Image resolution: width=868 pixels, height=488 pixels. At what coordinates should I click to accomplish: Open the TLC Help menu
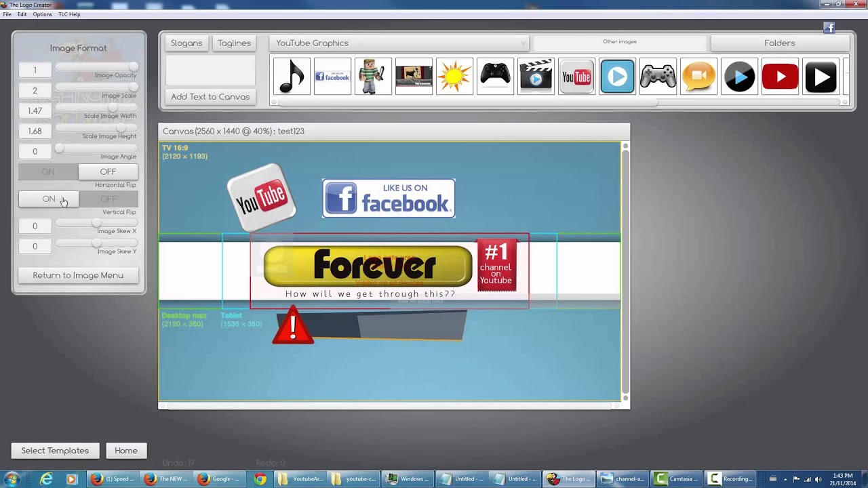pos(69,14)
